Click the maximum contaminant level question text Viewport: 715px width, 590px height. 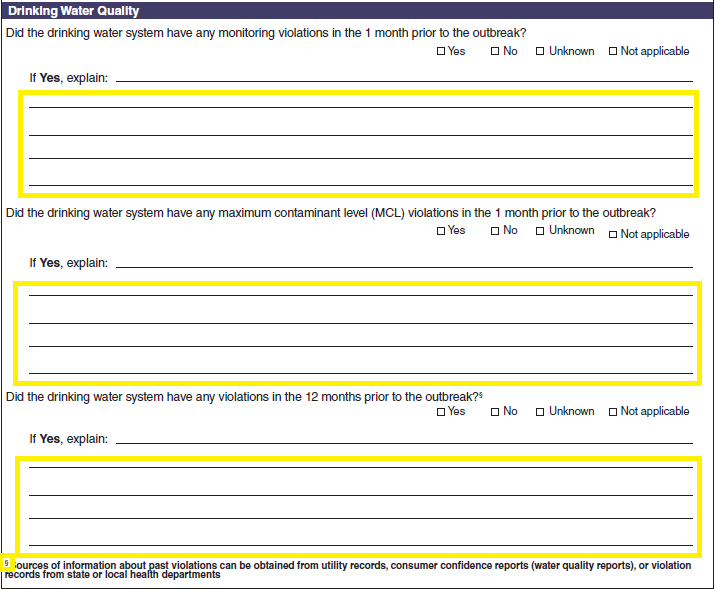click(331, 213)
